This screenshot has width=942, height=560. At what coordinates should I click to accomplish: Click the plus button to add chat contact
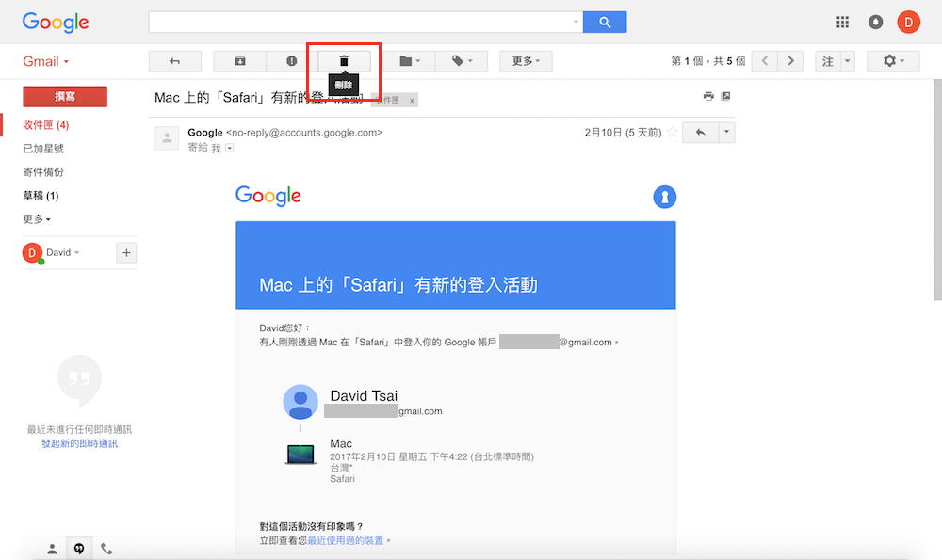[126, 252]
